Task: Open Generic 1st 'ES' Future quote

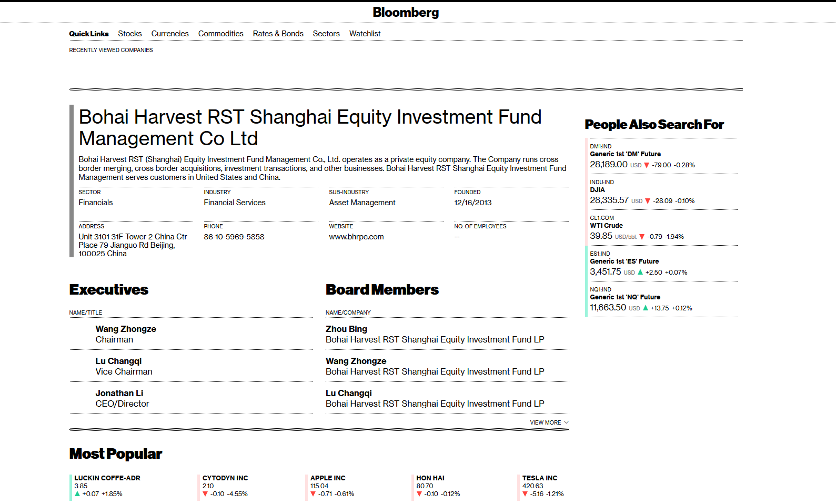Action: [625, 261]
